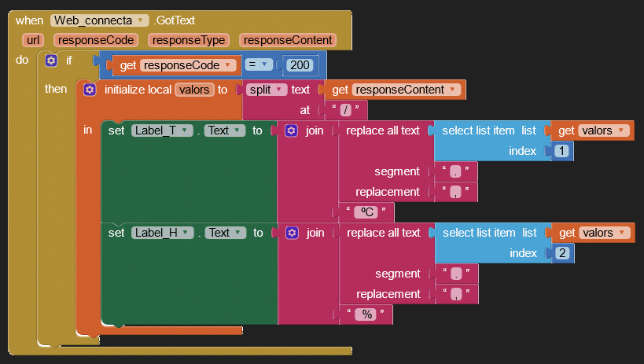644x364 pixels.
Task: Expand the get responseContent dropdown
Action: point(452,90)
